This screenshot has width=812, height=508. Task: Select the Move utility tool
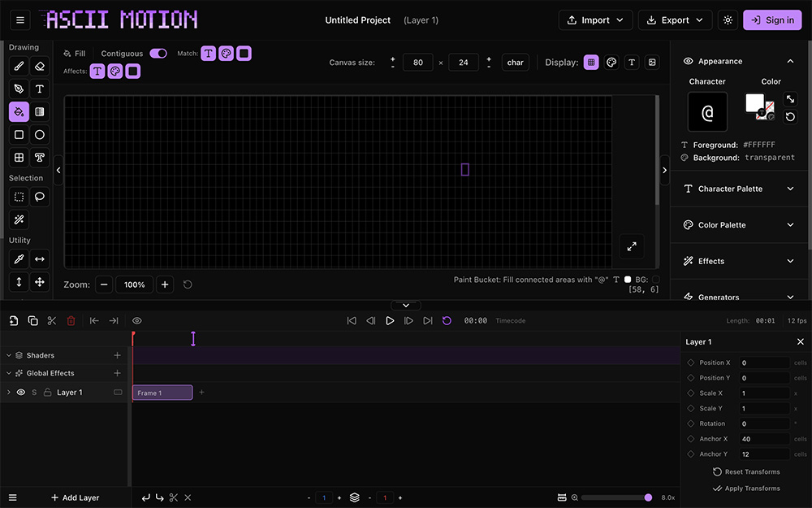[x=39, y=282]
